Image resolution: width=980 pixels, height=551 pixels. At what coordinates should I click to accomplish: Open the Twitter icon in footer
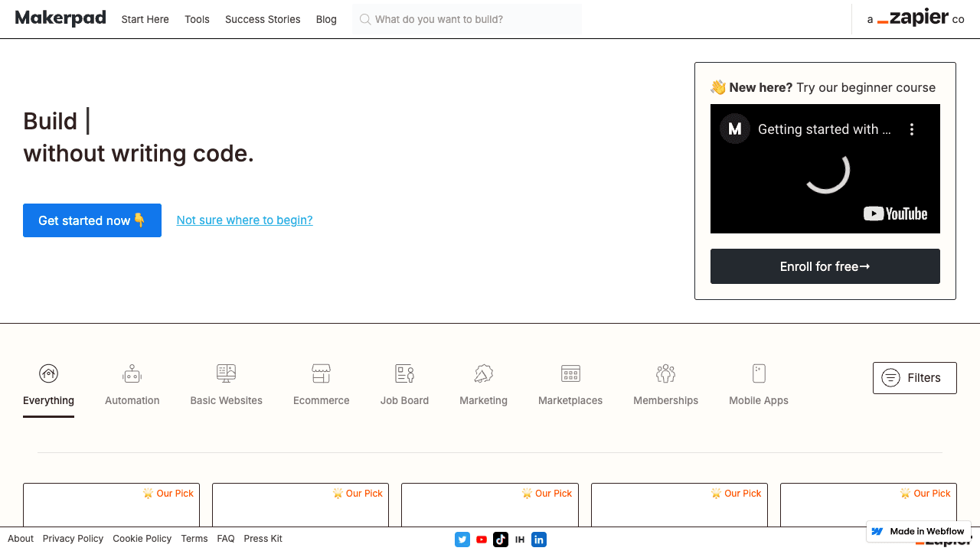coord(462,540)
